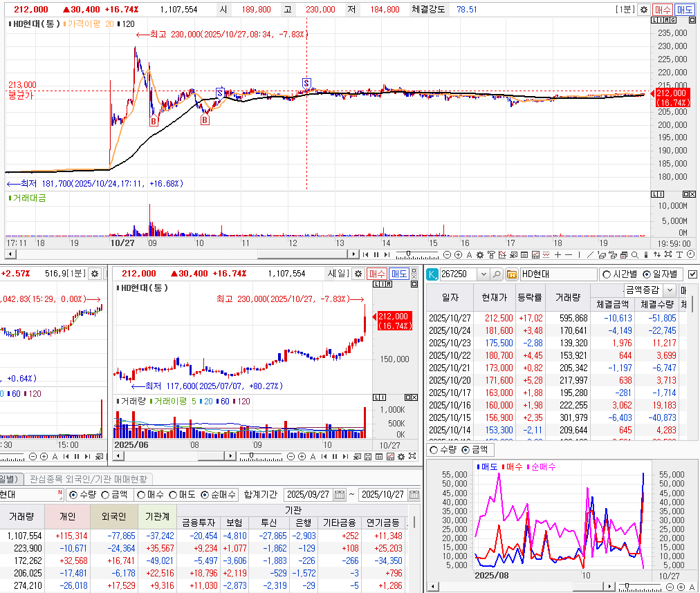This screenshot has height=593, width=700.
Task: Click the zoom slider under bottom-right graph
Action: 639,587
